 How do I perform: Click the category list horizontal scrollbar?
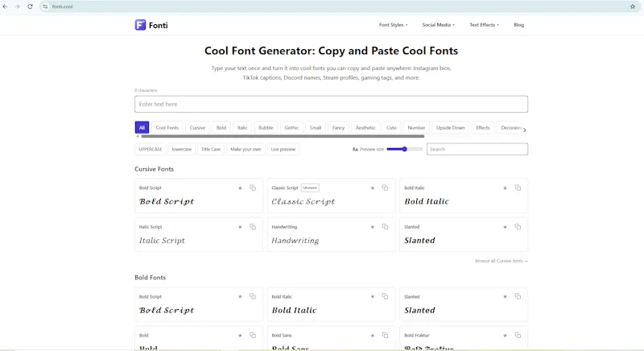[x=283, y=136]
